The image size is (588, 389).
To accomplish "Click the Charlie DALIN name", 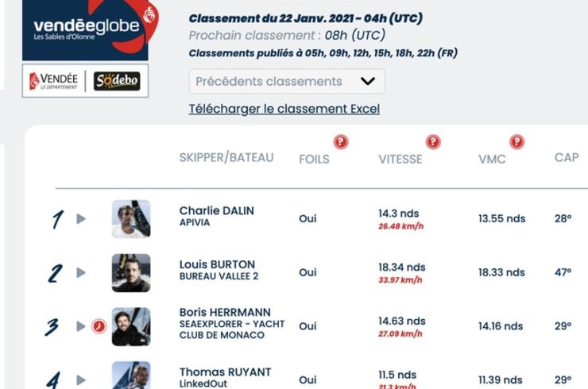I will (x=217, y=211).
